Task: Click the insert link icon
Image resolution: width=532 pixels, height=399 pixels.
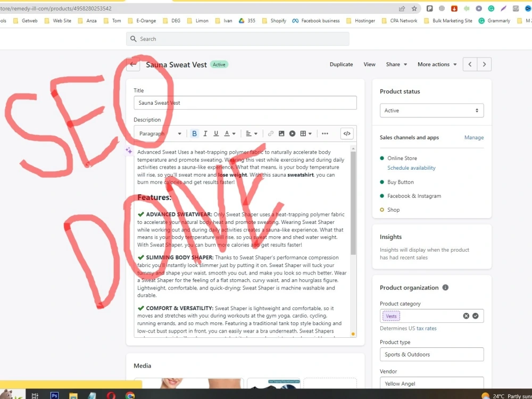Action: click(270, 134)
